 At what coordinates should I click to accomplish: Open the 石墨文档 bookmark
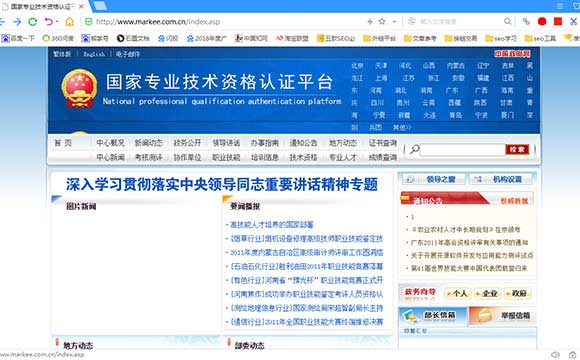pyautogui.click(x=133, y=38)
